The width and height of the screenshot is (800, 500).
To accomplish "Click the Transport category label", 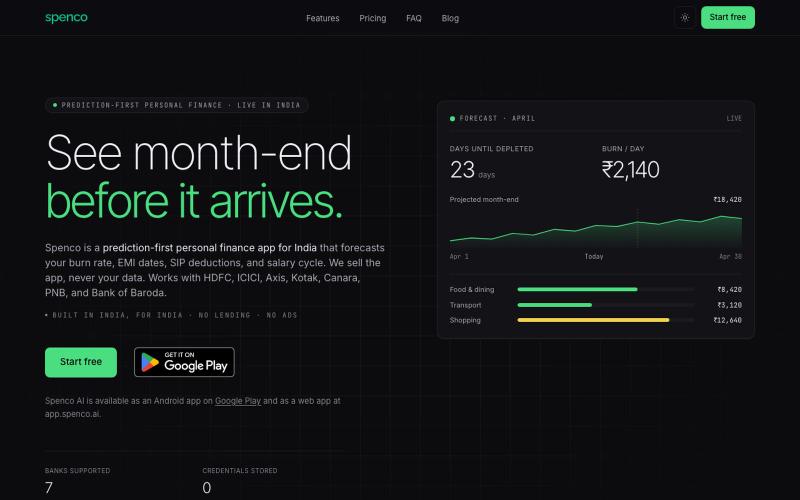I will pyautogui.click(x=465, y=305).
